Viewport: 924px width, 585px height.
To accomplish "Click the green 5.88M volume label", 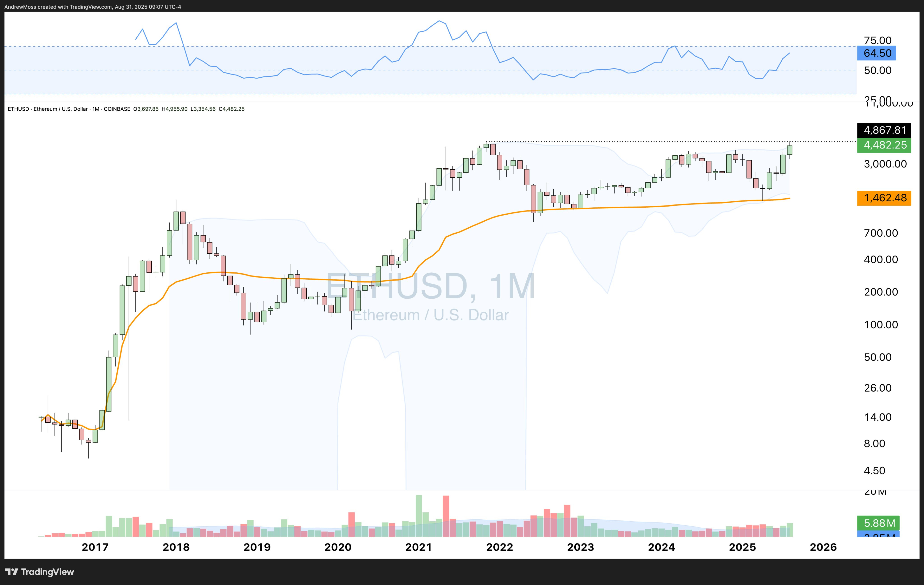I will point(878,523).
